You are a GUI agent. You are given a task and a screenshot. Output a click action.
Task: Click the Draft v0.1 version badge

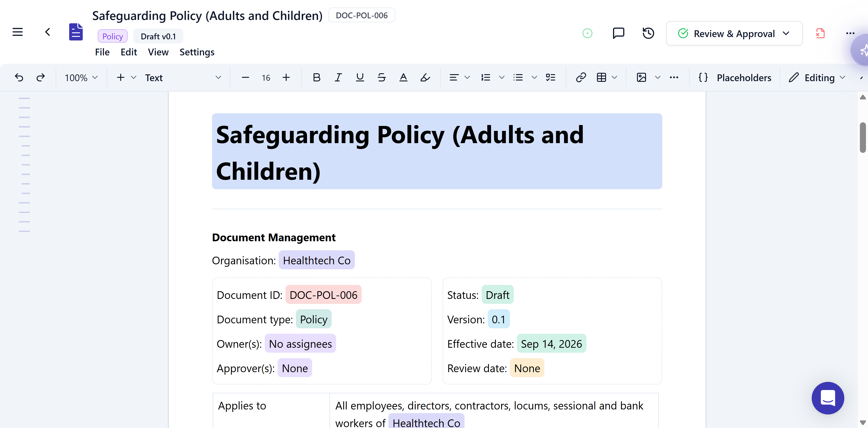pos(158,36)
